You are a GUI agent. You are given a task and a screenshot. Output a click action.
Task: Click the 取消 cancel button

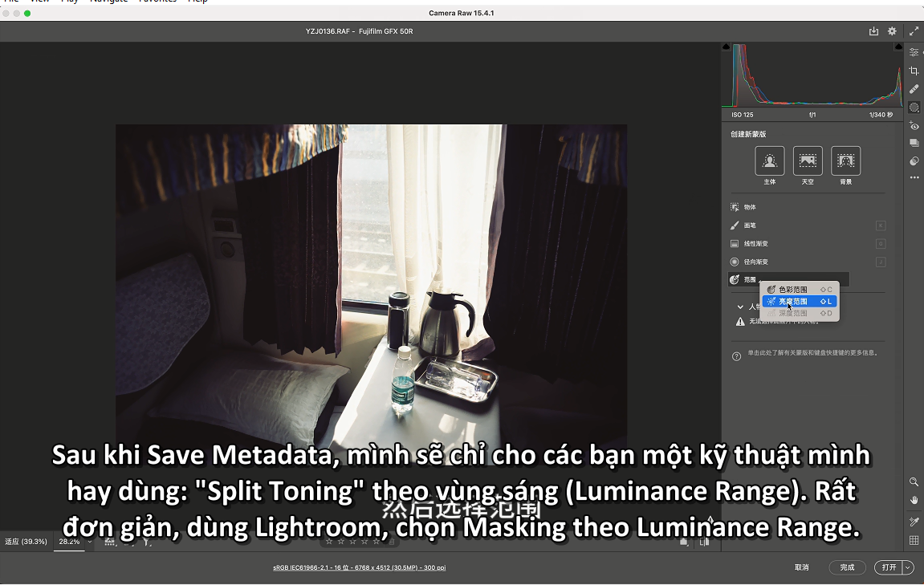(801, 567)
